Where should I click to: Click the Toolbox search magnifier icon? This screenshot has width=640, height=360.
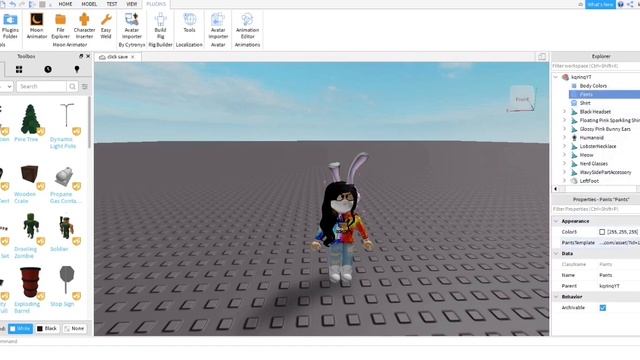coord(72,87)
